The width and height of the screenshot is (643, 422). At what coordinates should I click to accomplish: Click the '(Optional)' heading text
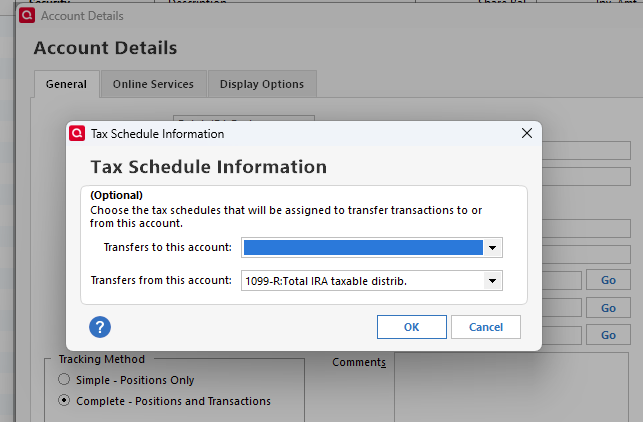(x=116, y=195)
